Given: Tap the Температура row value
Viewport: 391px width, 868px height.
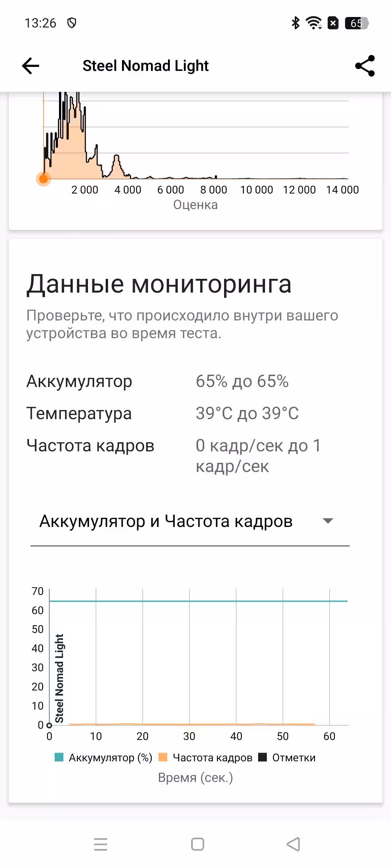Looking at the screenshot, I should (247, 413).
